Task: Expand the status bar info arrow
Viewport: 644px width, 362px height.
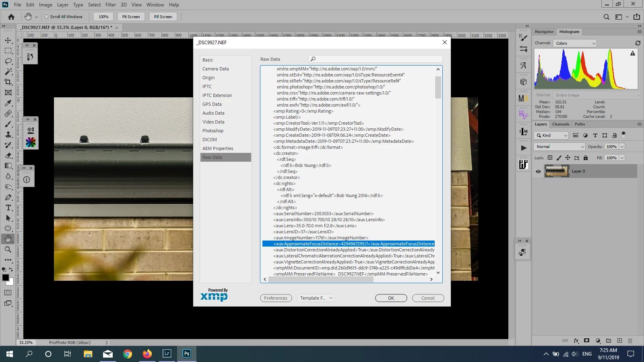Action: [107, 343]
